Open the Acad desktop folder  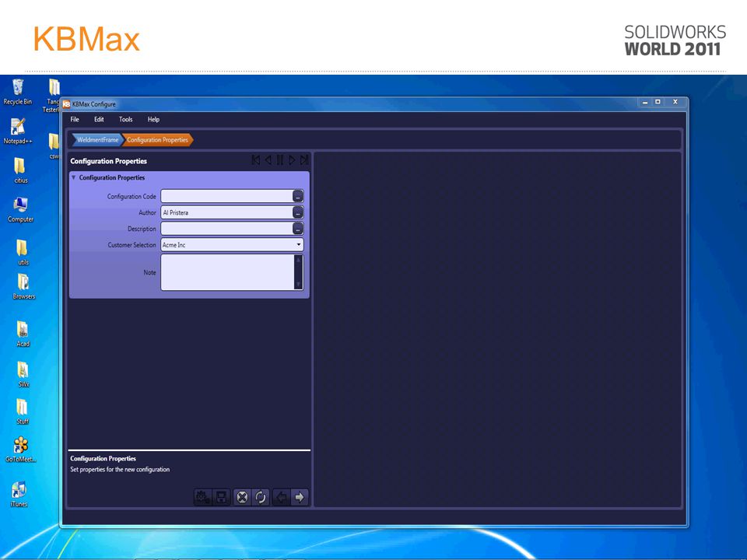pos(23,334)
